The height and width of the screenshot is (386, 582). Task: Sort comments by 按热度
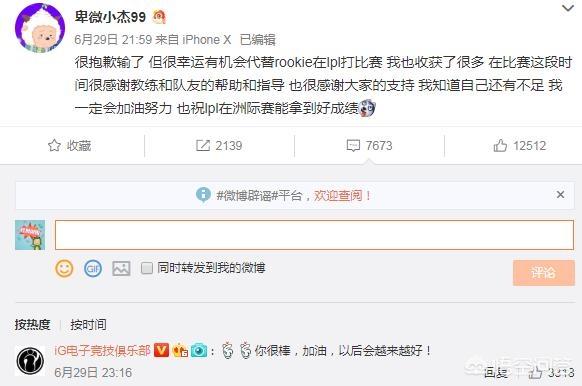point(32,324)
